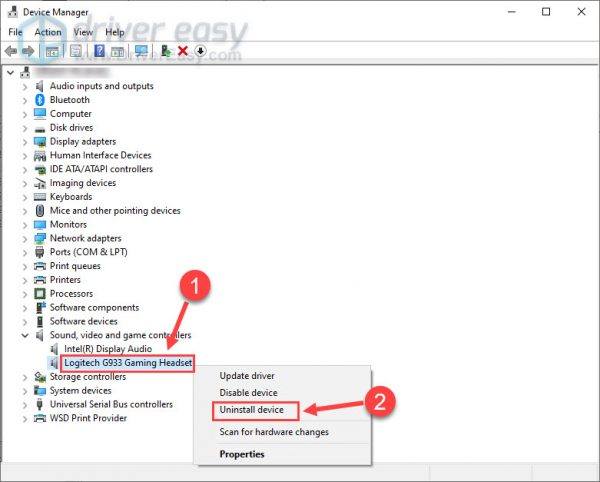Click the Network adapters category icon

point(40,238)
